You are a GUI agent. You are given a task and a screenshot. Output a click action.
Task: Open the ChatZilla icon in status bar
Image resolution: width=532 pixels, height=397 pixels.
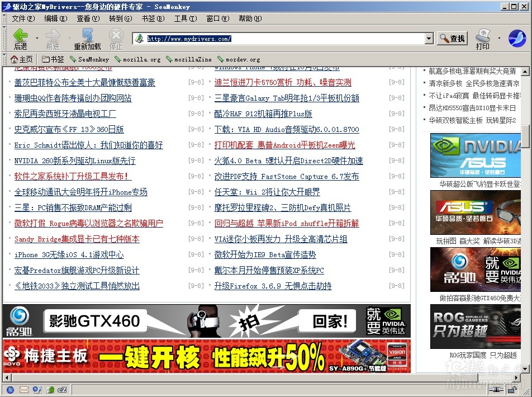[x=63, y=390]
